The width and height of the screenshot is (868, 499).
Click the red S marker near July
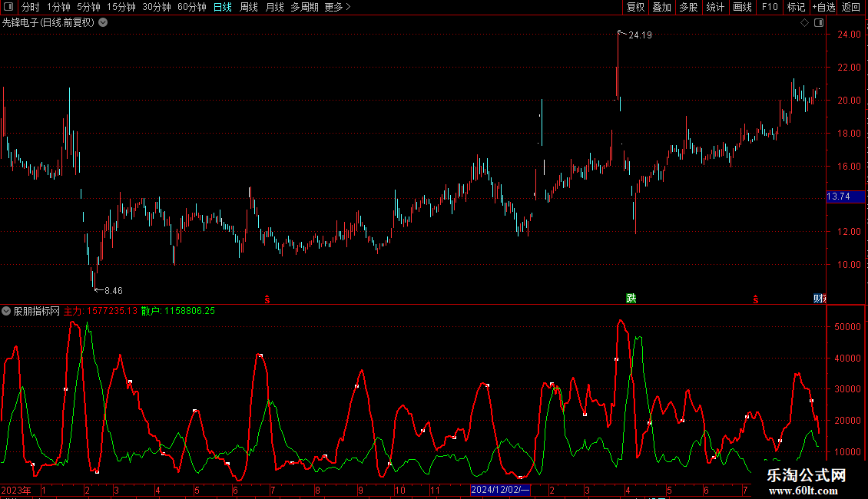(x=267, y=299)
